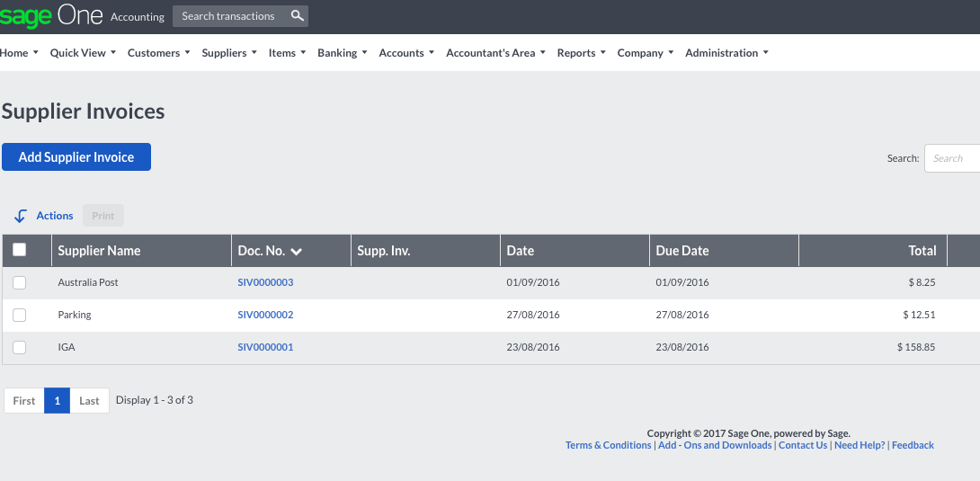Open the Customers dropdown menu

pos(159,53)
